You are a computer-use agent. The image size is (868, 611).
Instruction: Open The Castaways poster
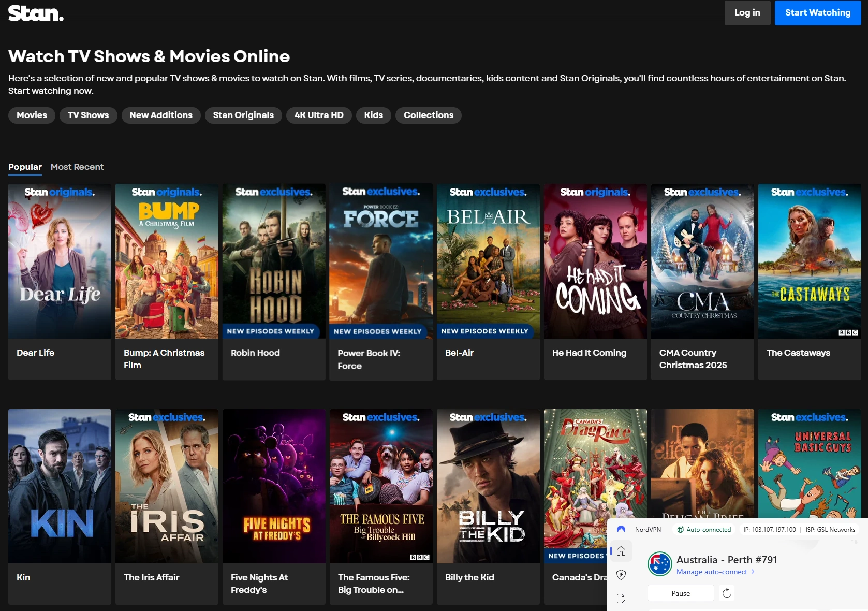click(810, 261)
